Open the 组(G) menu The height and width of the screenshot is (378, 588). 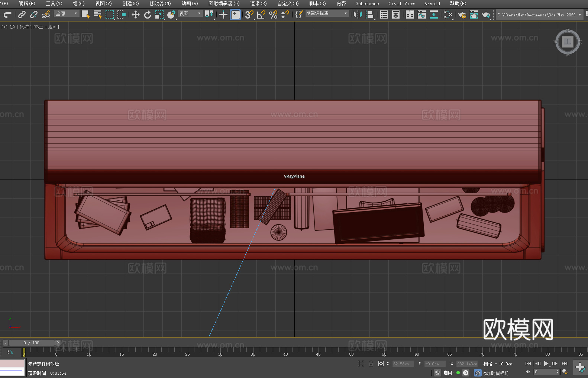(79, 3)
